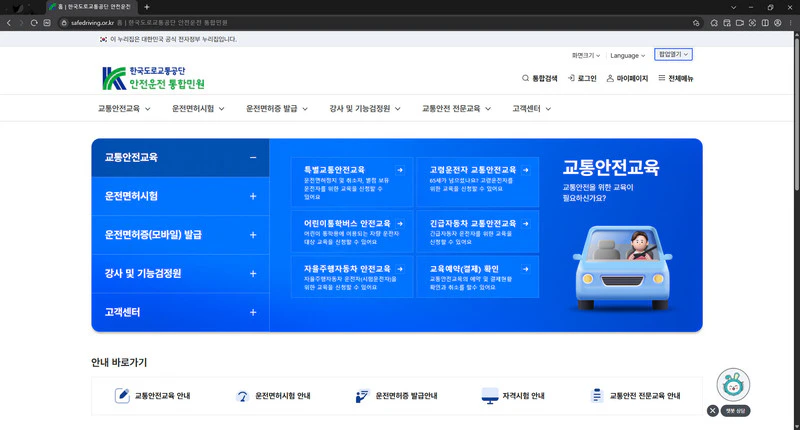Click the blue car illustration
Screen dimensions: 800x430
coord(622,268)
